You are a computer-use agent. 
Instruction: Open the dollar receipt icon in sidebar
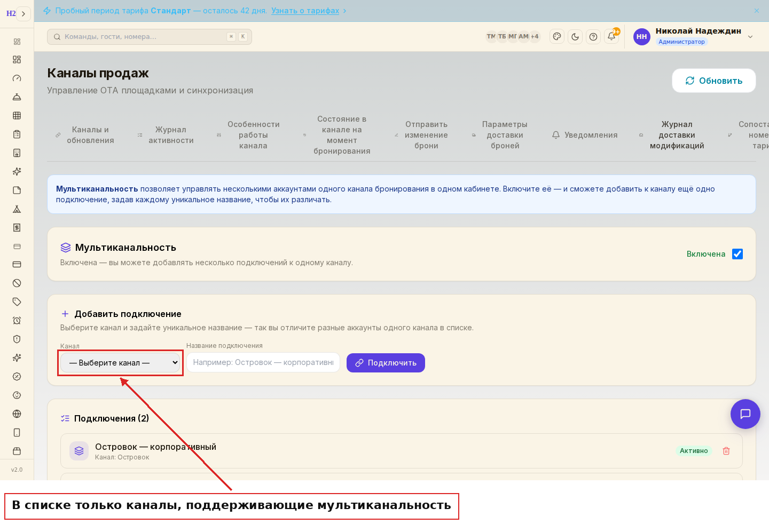(17, 228)
